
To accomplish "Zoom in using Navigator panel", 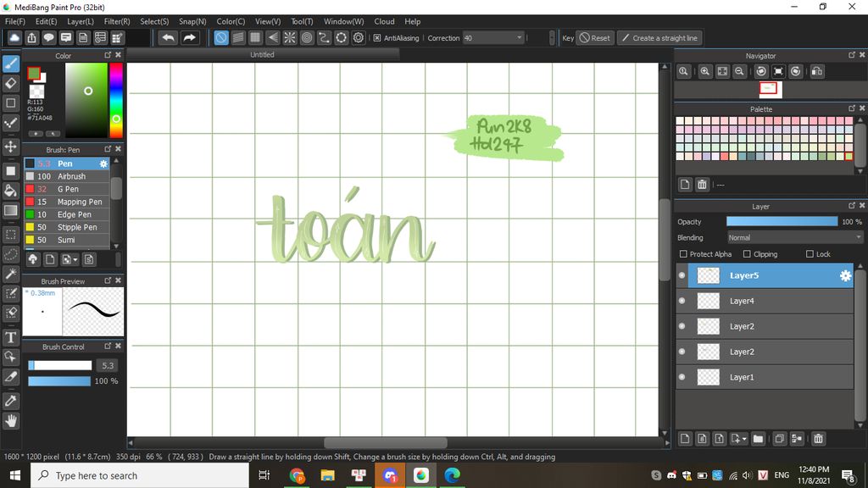I will (704, 71).
